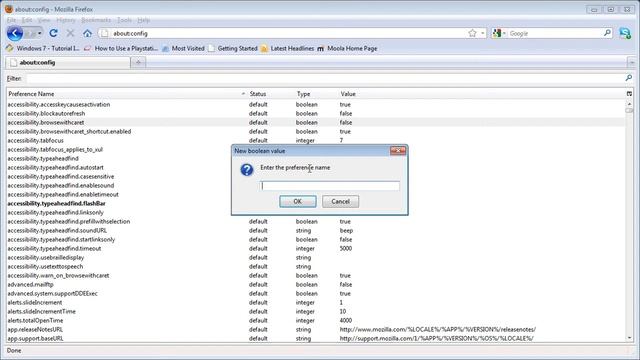640x360 pixels.
Task: Sort by Value column header
Action: tap(482, 94)
